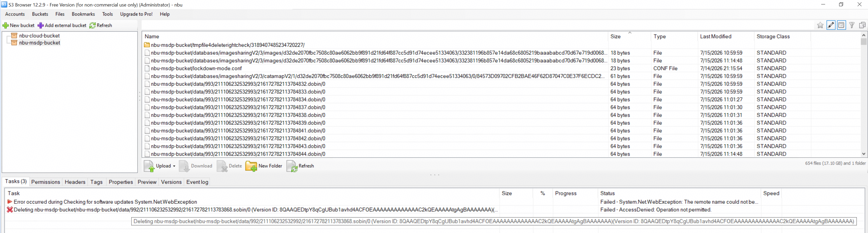Click the date 7/14/2026 21:15:54
This screenshot has width=868, height=233.
coord(721,68)
